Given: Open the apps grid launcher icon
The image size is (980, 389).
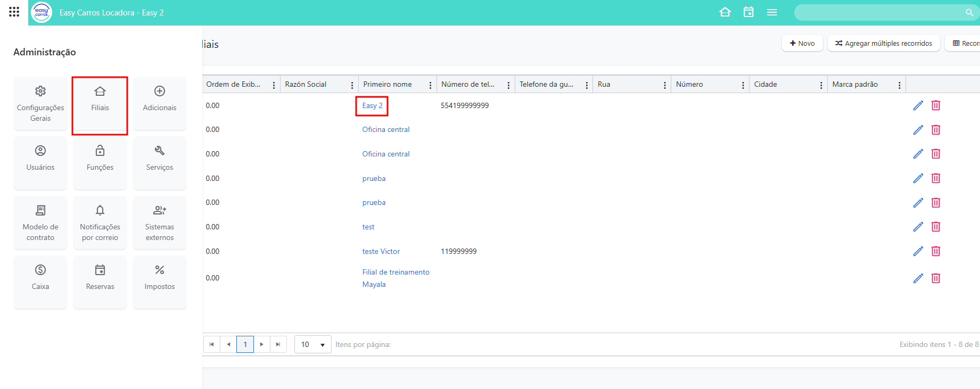Looking at the screenshot, I should point(14,12).
